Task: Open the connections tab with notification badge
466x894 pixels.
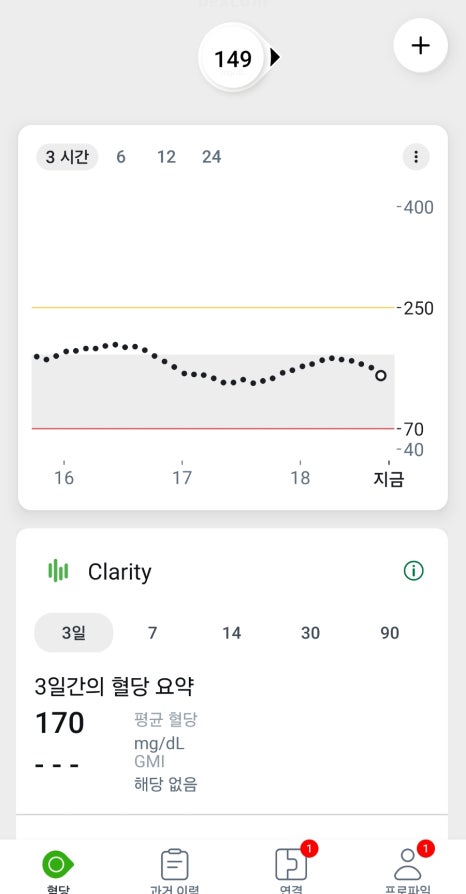Action: tap(291, 865)
